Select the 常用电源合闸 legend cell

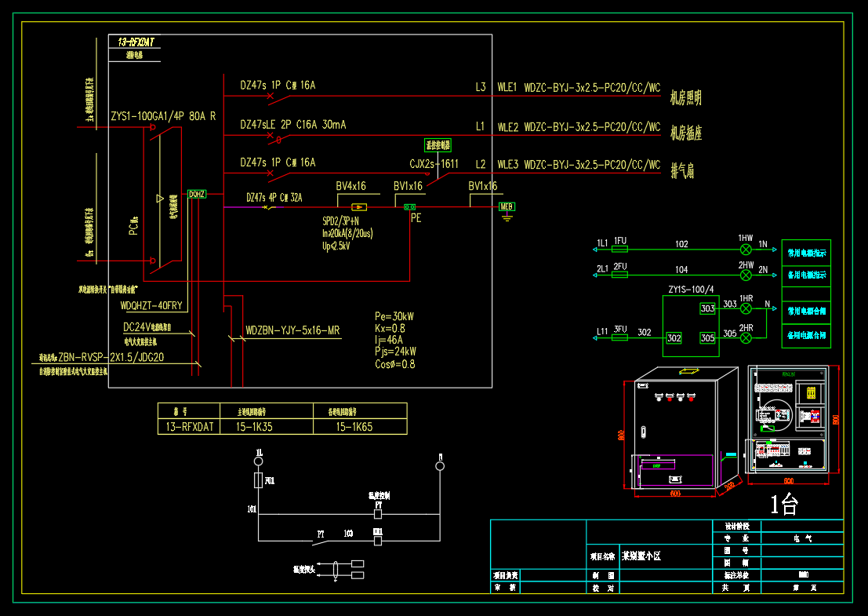[x=807, y=311]
